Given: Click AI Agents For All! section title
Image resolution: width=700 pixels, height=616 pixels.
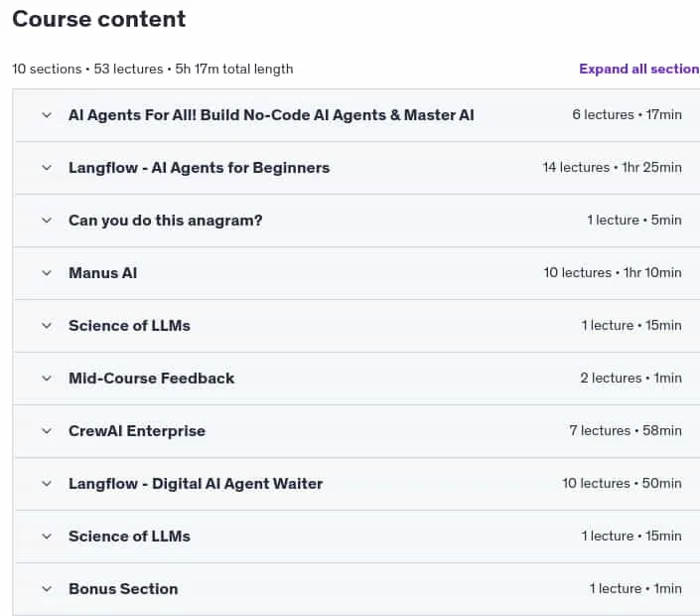Looking at the screenshot, I should tap(271, 115).
